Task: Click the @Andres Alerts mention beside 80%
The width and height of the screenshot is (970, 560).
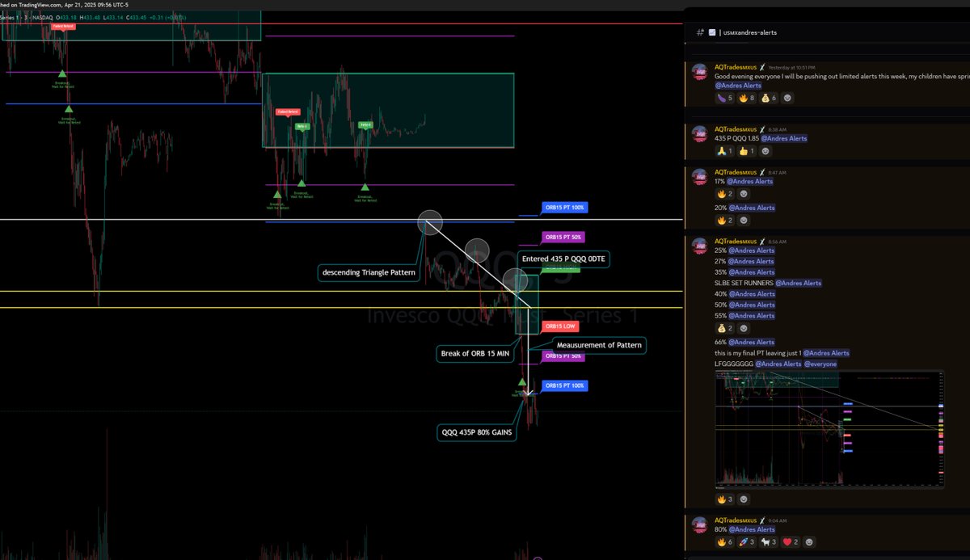Action: tap(751, 529)
